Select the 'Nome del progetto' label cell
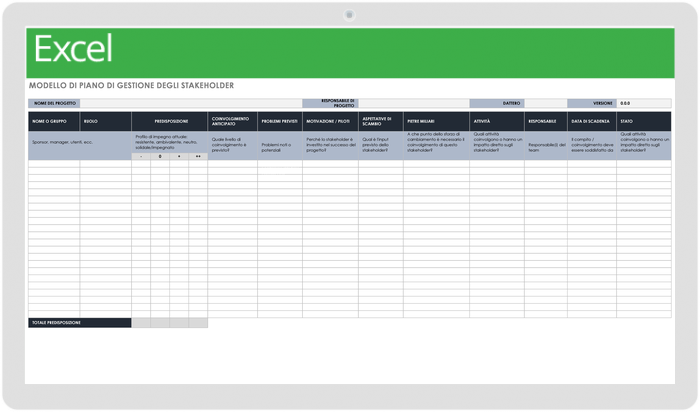Image resolution: width=700 pixels, height=412 pixels. pyautogui.click(x=54, y=103)
